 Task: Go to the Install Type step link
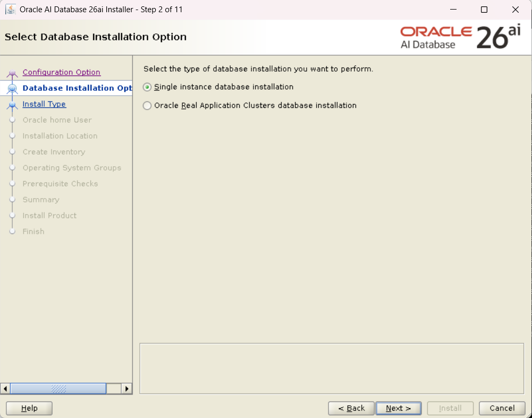tap(44, 104)
